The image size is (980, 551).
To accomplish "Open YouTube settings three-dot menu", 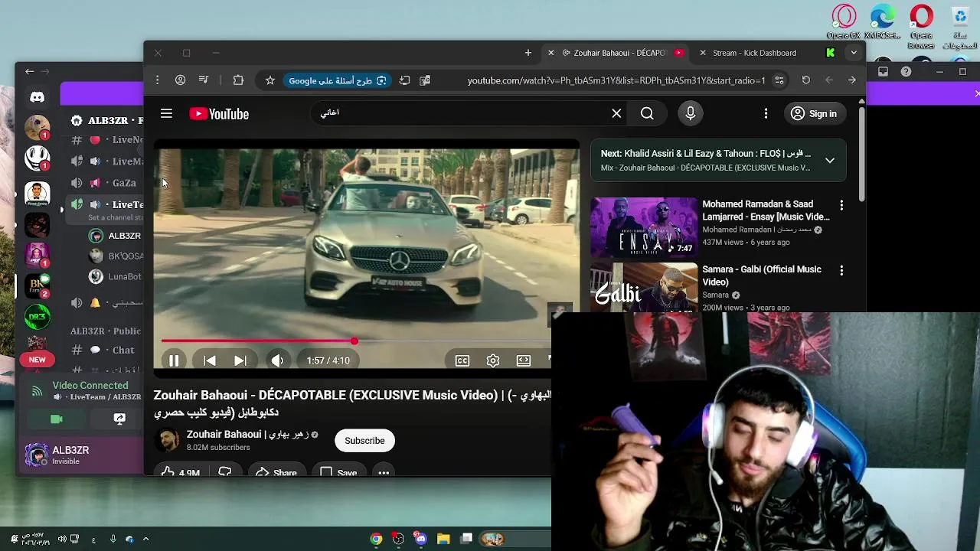I will (x=766, y=113).
